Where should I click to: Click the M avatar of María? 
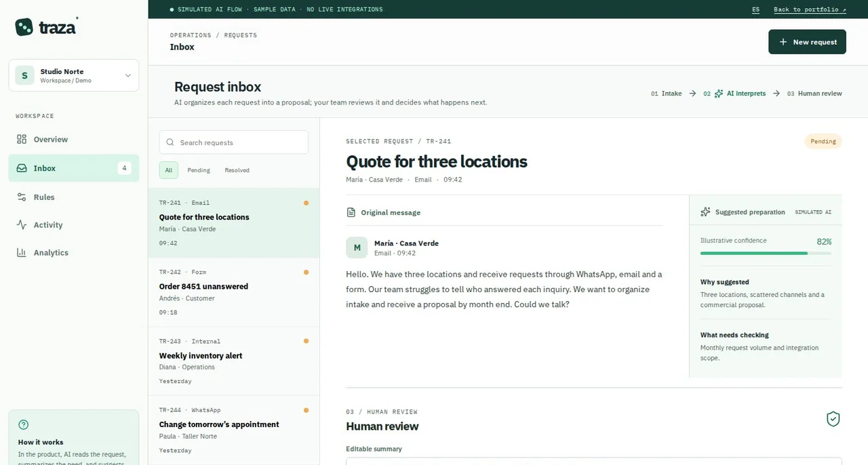coord(357,247)
